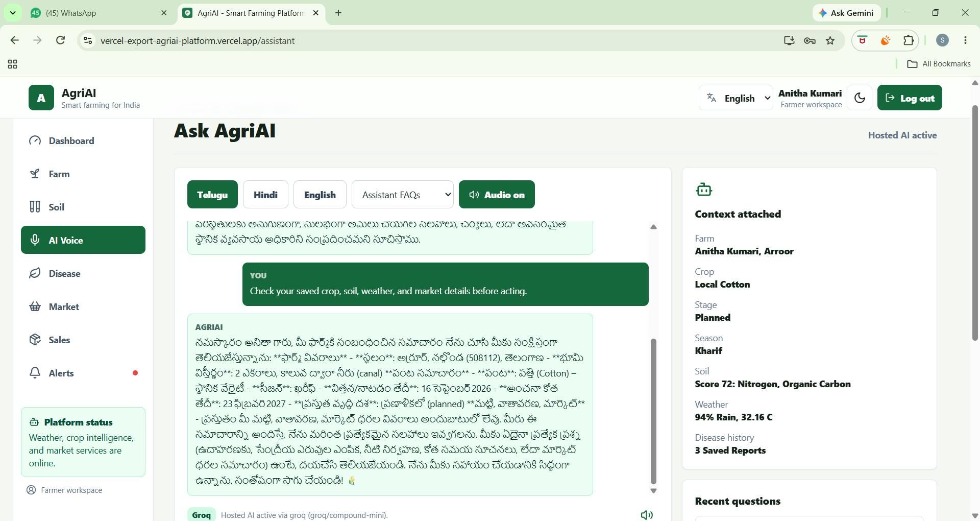Screen dimensions: 980x521
Task: Click the Groq provider badge
Action: pyautogui.click(x=202, y=515)
